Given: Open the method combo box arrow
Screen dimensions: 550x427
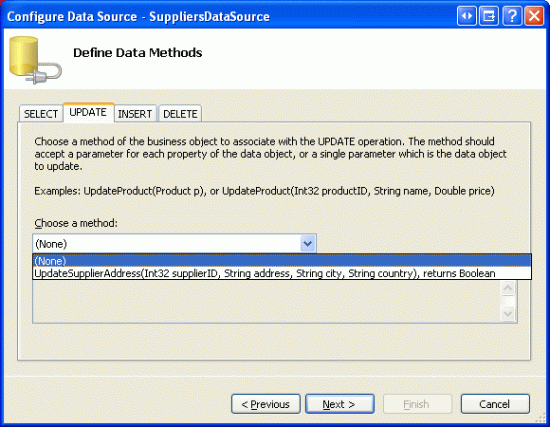Looking at the screenshot, I should click(308, 243).
